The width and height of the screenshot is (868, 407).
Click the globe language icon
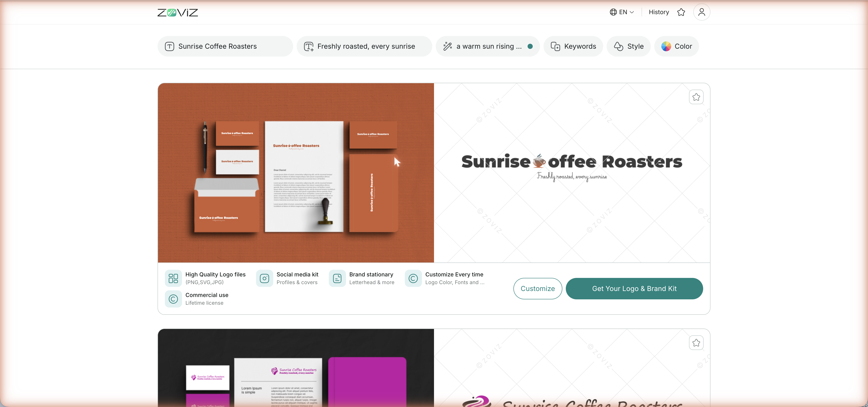[613, 12]
